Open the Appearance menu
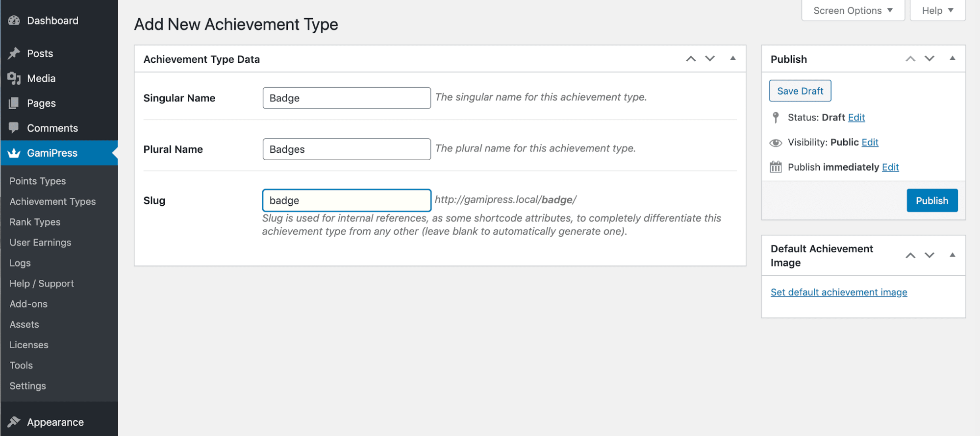The image size is (980, 436). 59,422
